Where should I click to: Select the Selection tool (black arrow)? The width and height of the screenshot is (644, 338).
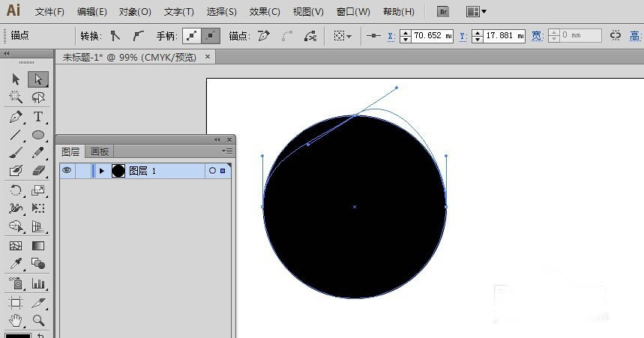point(16,79)
